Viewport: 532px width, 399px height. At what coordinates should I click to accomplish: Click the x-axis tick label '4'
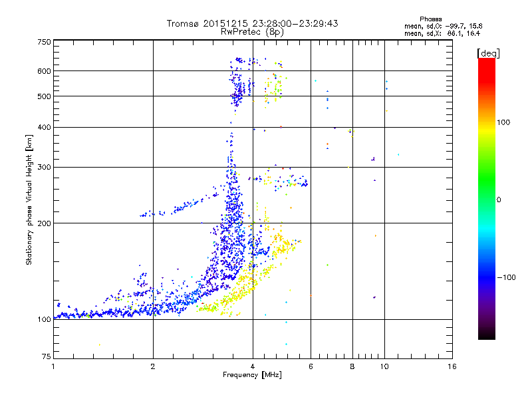(x=253, y=366)
